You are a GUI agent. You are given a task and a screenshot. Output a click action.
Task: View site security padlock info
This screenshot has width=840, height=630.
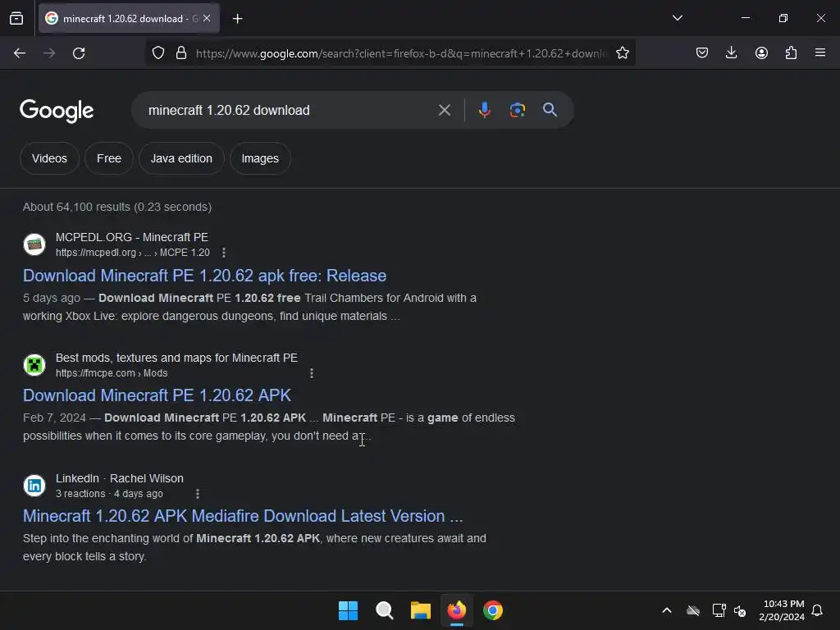coord(181,53)
